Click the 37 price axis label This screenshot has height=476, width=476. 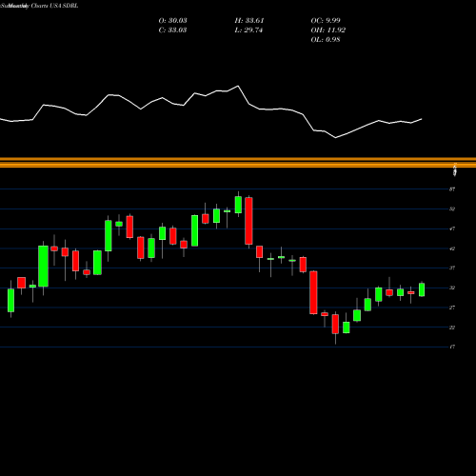[452, 268]
